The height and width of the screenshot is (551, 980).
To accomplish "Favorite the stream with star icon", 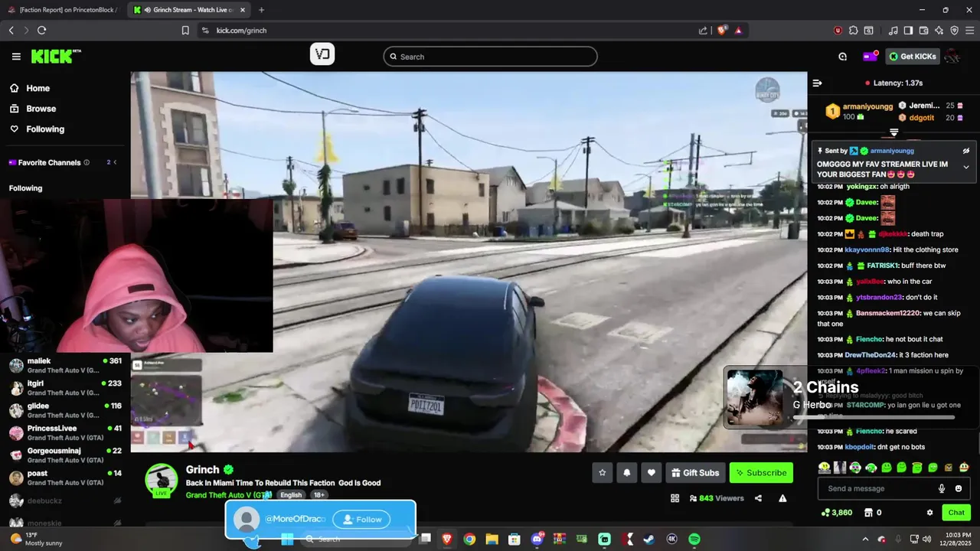I will pyautogui.click(x=603, y=473).
